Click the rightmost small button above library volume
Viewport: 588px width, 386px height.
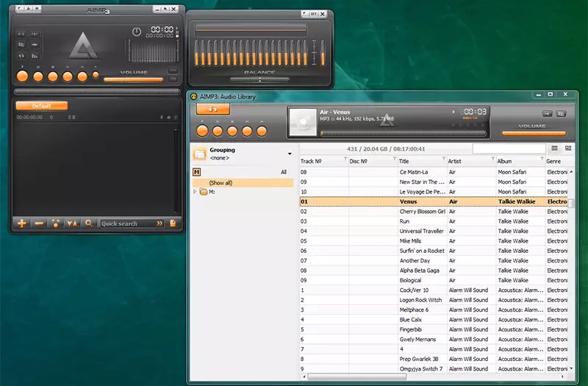pyautogui.click(x=561, y=113)
